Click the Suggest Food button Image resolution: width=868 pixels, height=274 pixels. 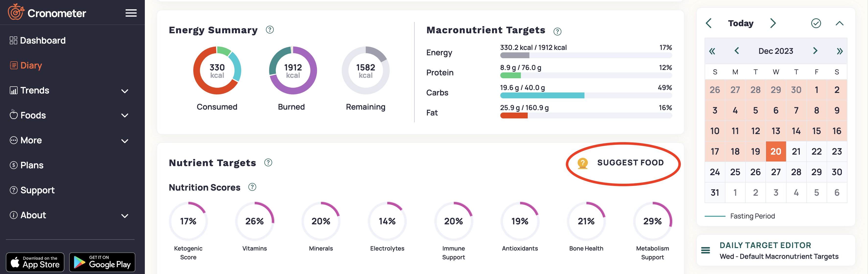coord(623,163)
